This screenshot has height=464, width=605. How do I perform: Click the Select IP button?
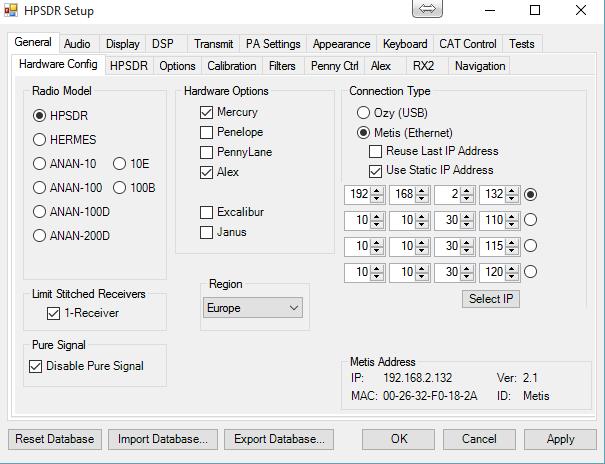pyautogui.click(x=491, y=299)
